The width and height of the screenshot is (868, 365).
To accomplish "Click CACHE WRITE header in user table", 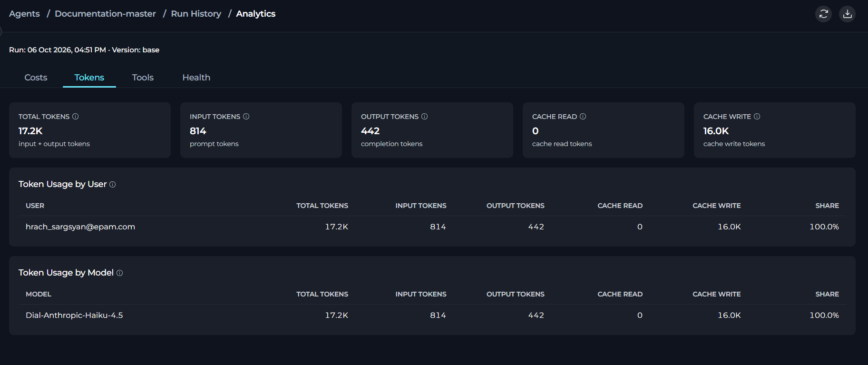I will coord(717,206).
